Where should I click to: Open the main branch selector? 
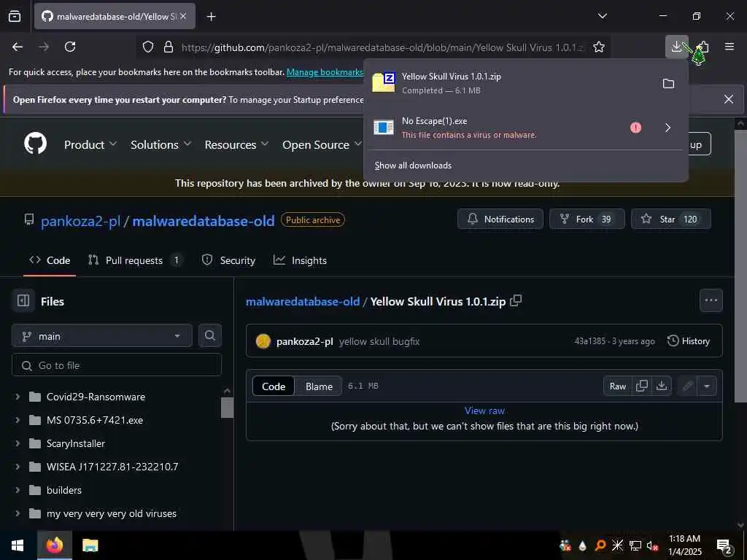[x=102, y=336]
